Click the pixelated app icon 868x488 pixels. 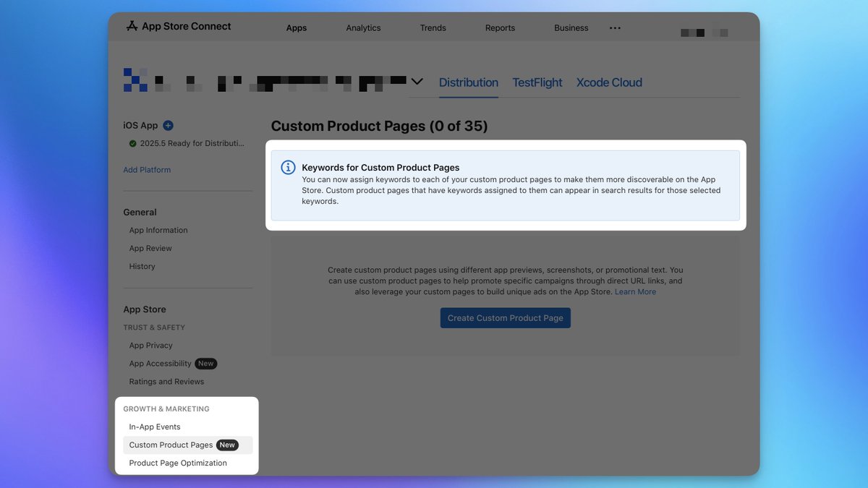[x=135, y=80]
